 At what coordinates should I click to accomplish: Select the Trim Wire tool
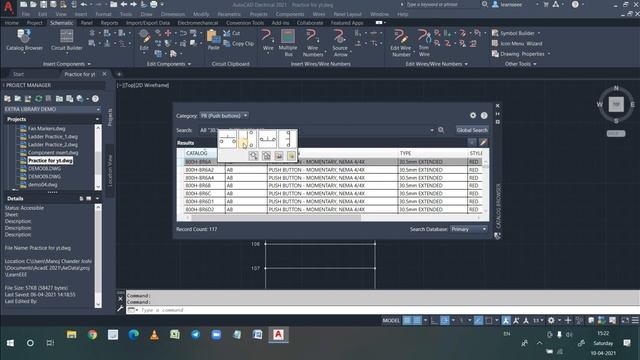coord(424,42)
